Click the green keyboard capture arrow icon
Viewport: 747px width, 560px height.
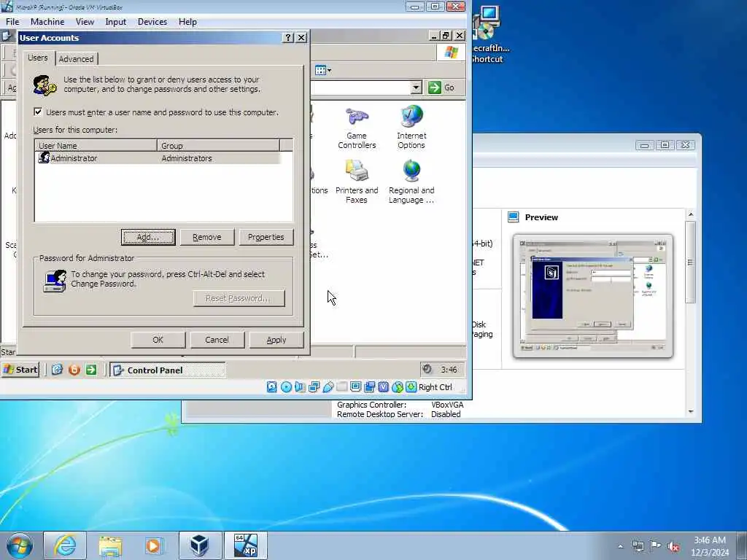[x=411, y=387]
